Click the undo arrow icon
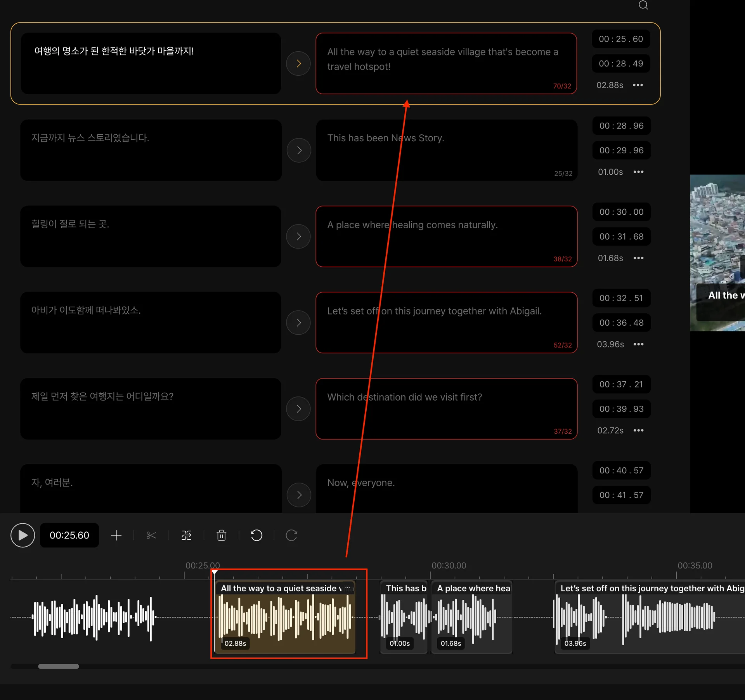The height and width of the screenshot is (700, 745). 256,535
